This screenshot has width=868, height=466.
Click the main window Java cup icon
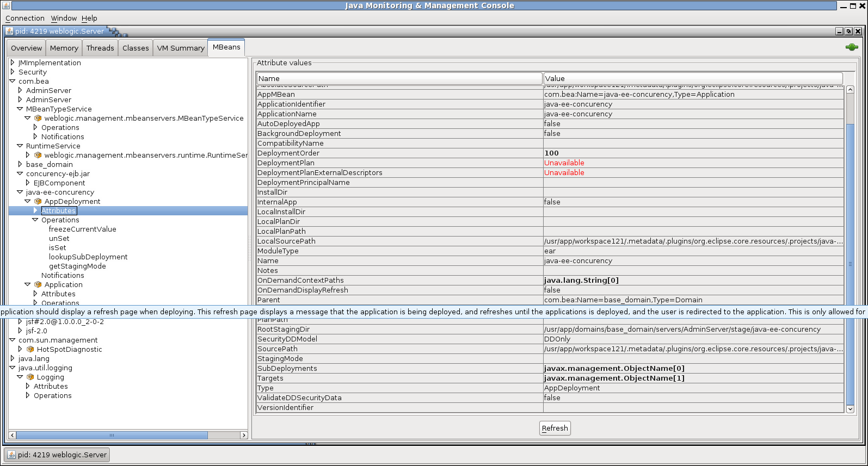pos(5,5)
